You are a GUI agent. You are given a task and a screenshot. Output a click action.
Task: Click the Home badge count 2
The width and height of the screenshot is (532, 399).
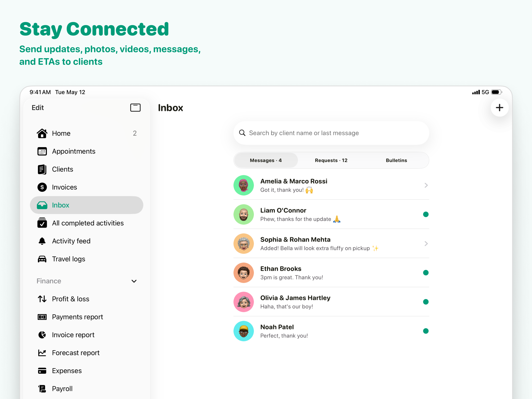pyautogui.click(x=135, y=133)
